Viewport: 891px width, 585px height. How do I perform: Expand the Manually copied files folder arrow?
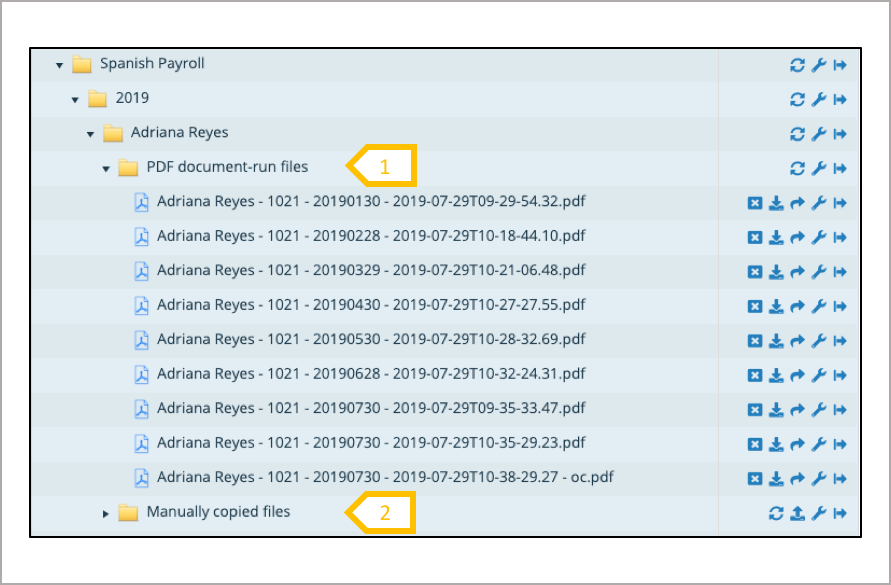pyautogui.click(x=106, y=513)
